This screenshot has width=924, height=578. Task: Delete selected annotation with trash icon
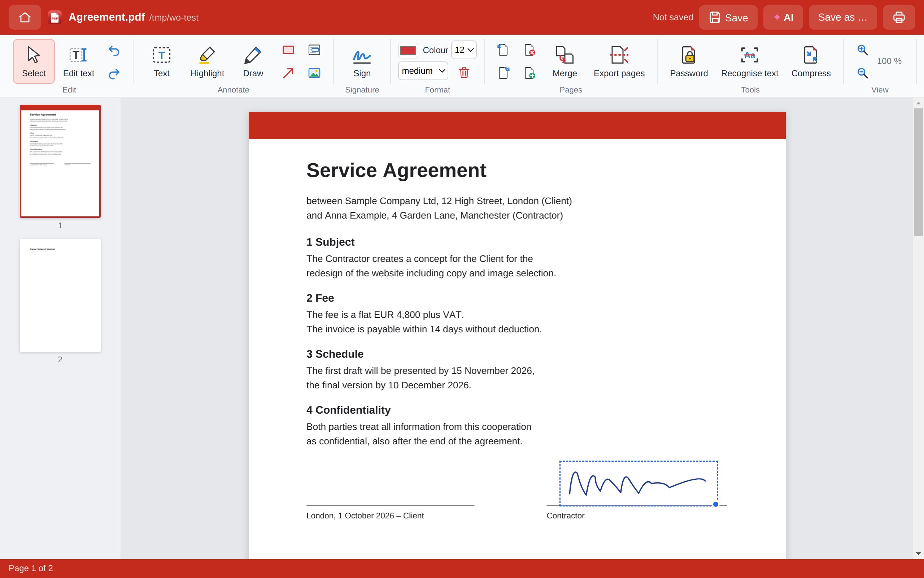coord(464,72)
